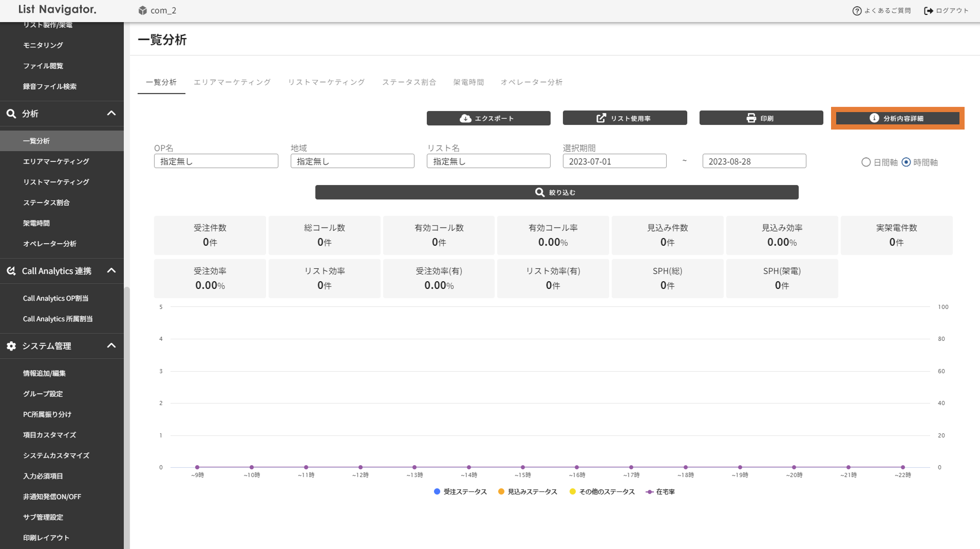980x549 pixels.
Task: Collapse the 分析 sidebar section
Action: [111, 114]
